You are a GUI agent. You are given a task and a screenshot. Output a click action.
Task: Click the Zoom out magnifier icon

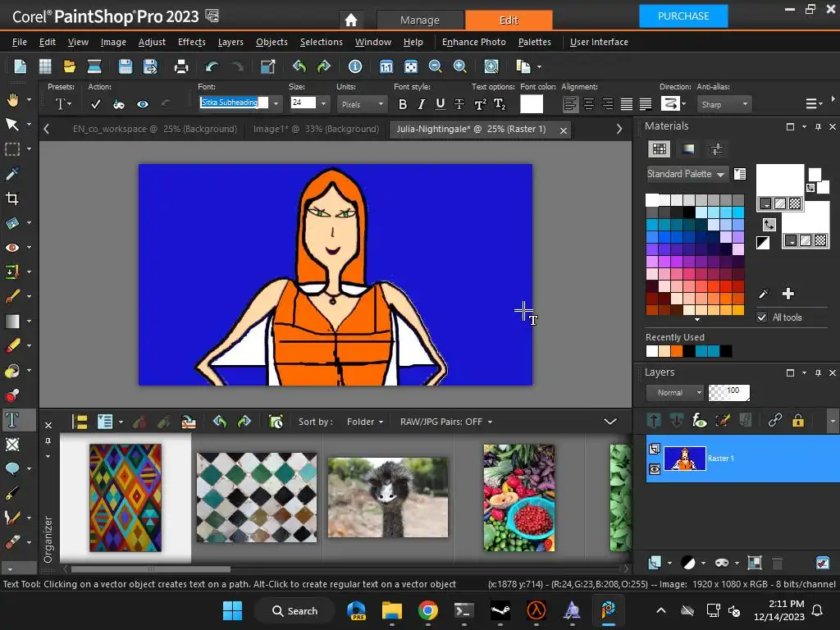pyautogui.click(x=435, y=67)
